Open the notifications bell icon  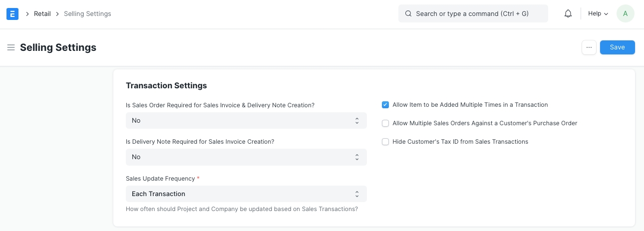coord(568,14)
